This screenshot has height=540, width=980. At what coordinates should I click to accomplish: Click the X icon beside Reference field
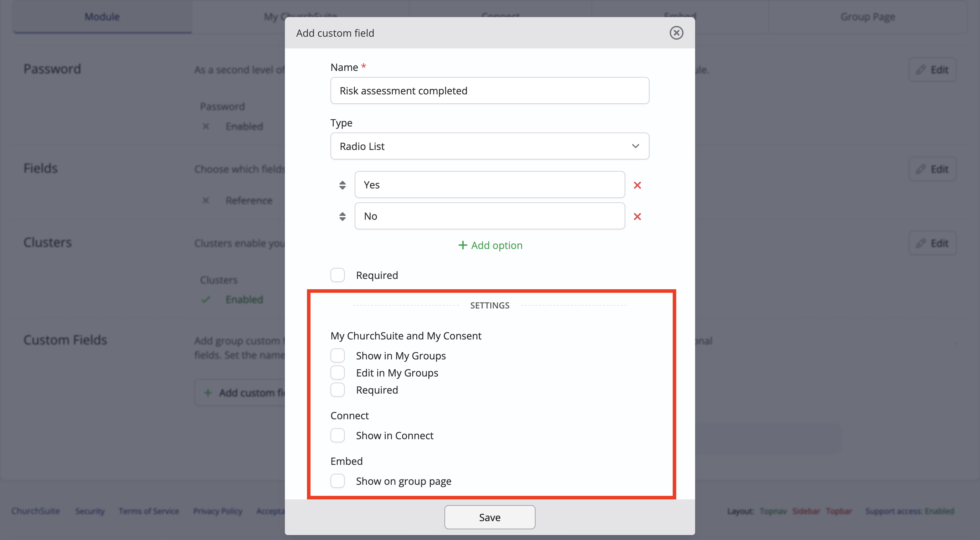click(x=206, y=200)
